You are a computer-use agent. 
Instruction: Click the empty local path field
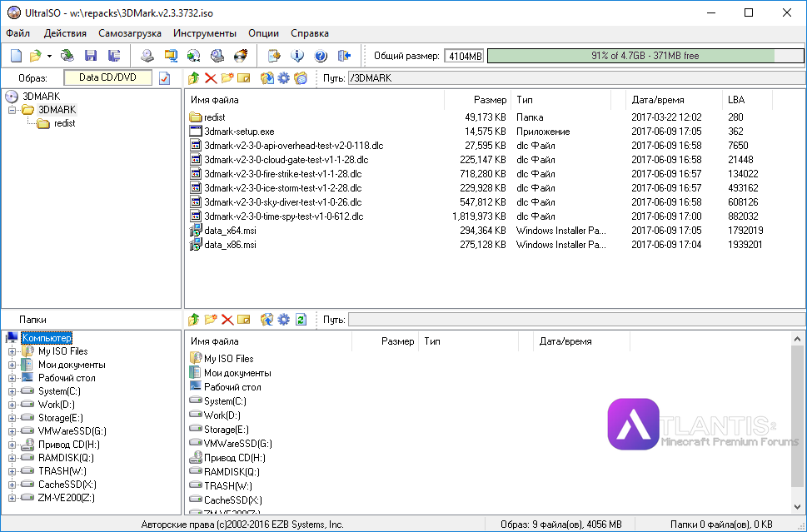pyautogui.click(x=577, y=320)
